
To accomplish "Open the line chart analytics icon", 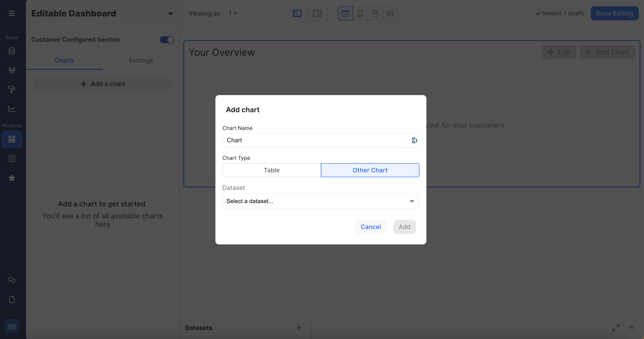I will pos(12,109).
